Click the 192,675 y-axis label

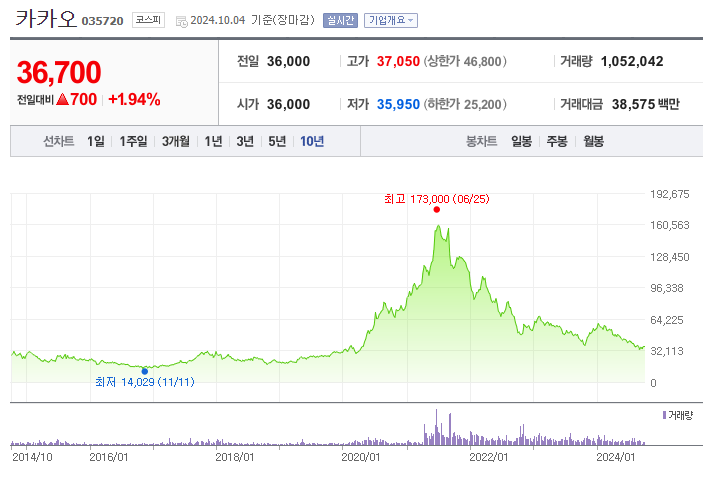point(670,194)
